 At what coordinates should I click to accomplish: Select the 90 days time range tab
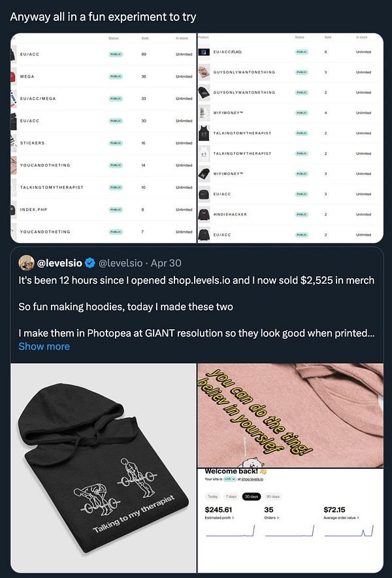click(273, 496)
